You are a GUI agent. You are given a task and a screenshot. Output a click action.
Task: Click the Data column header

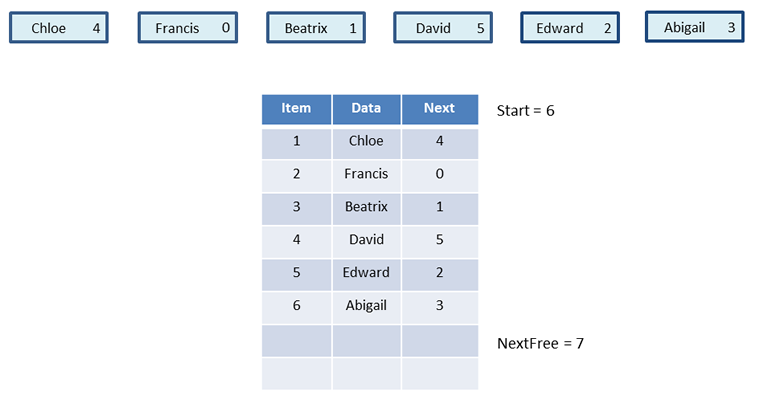(x=366, y=109)
